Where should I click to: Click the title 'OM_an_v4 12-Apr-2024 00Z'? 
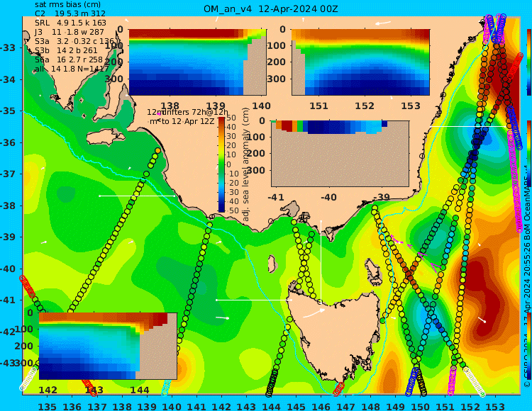[270, 9]
